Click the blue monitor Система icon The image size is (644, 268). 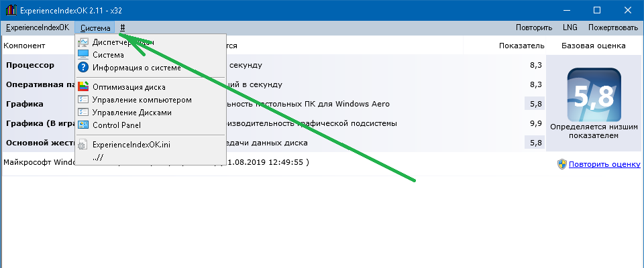point(83,54)
